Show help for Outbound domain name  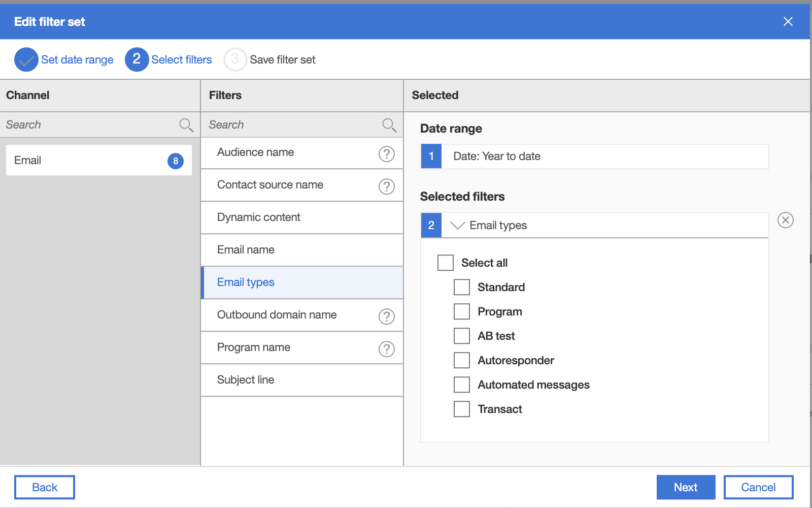pos(386,316)
